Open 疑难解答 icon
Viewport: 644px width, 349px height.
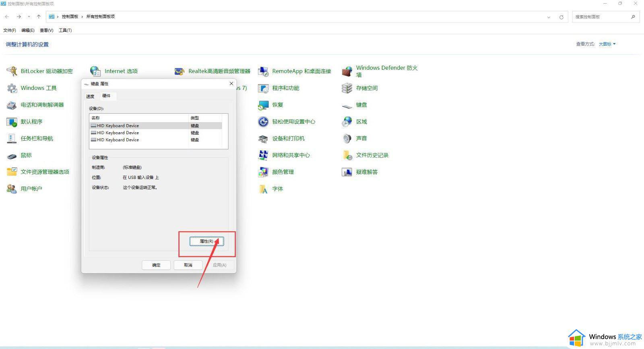347,172
